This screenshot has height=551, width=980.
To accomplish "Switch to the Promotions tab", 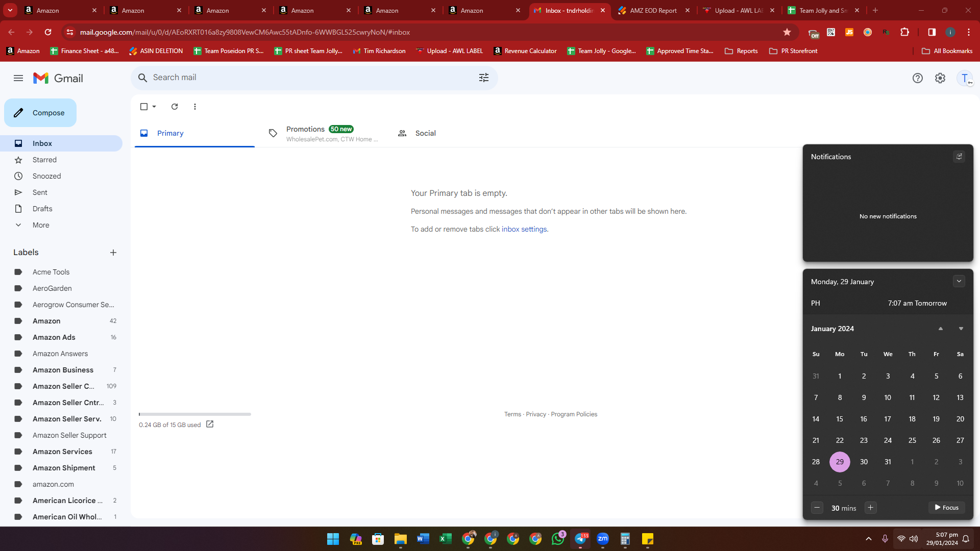I will (x=323, y=133).
